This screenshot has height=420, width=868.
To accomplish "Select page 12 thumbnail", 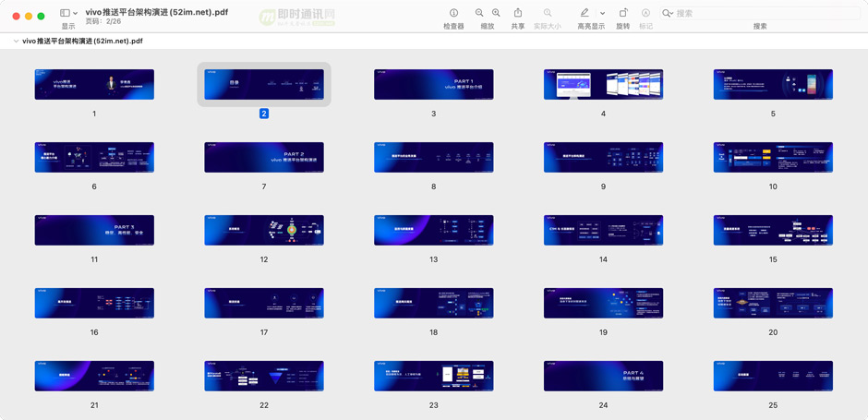I will tap(264, 230).
